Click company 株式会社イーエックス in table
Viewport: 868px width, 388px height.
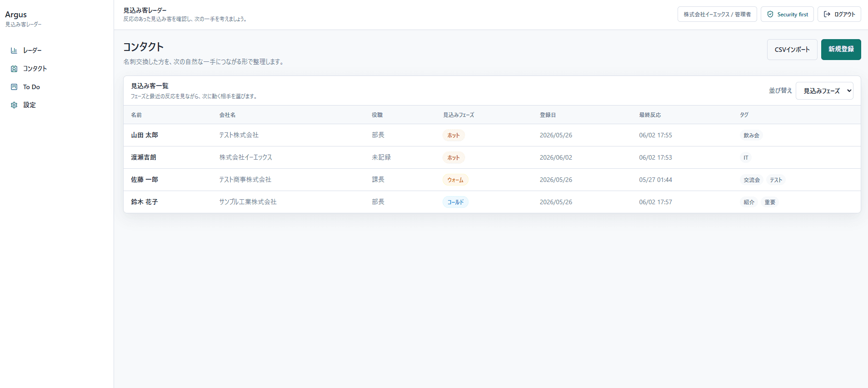246,157
